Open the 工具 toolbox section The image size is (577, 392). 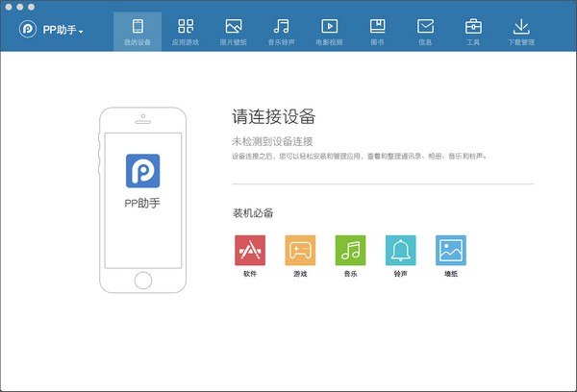(x=473, y=31)
